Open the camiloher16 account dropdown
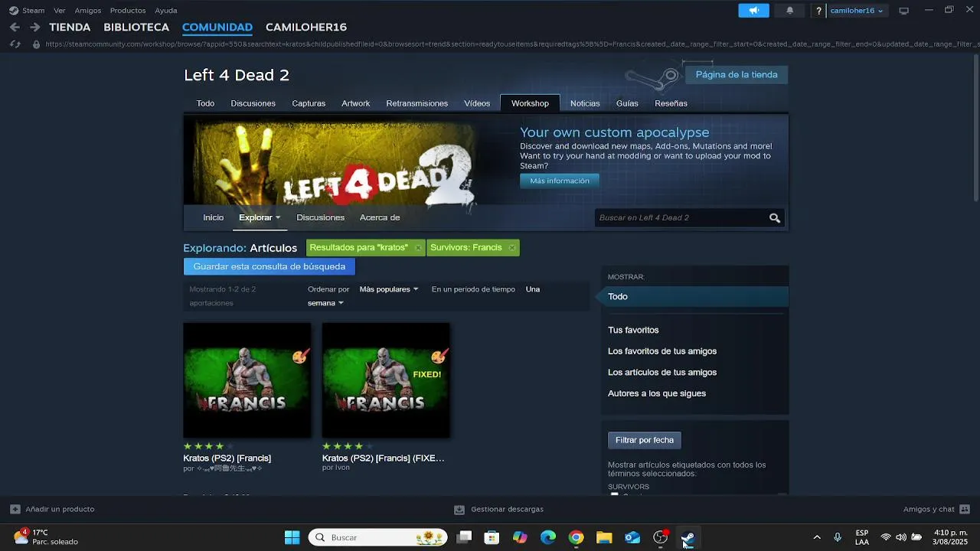The height and width of the screenshot is (551, 980). pos(857,11)
